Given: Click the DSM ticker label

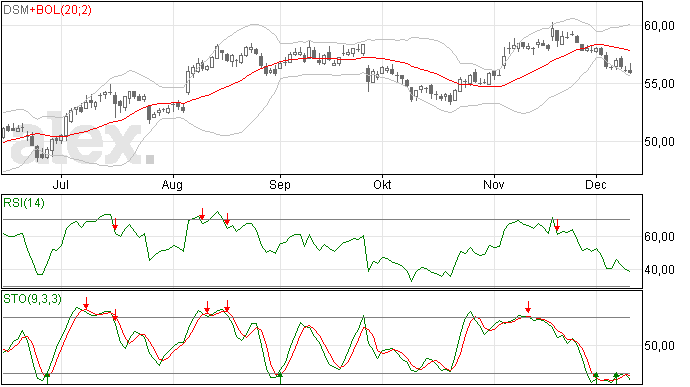Looking at the screenshot, I should coord(16,10).
